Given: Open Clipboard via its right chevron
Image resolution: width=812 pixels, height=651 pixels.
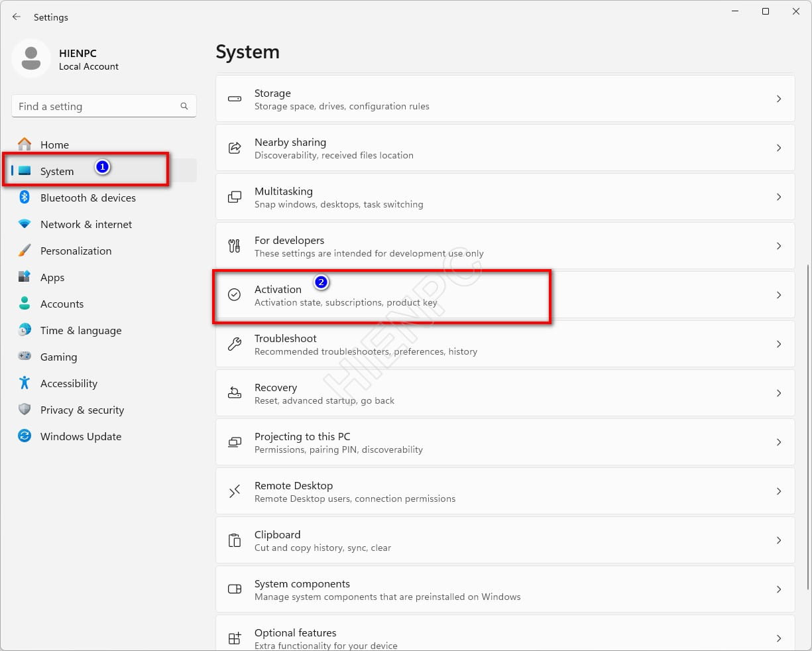Looking at the screenshot, I should click(x=779, y=540).
